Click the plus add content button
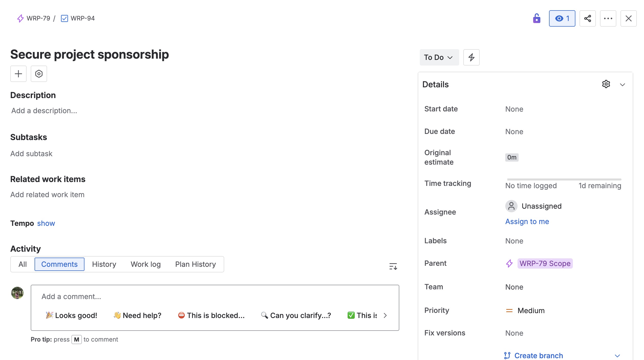644x360 pixels. (18, 74)
